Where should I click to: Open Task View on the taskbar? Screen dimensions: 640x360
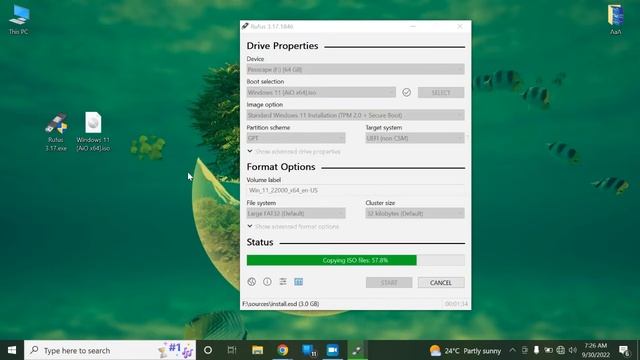coord(232,350)
